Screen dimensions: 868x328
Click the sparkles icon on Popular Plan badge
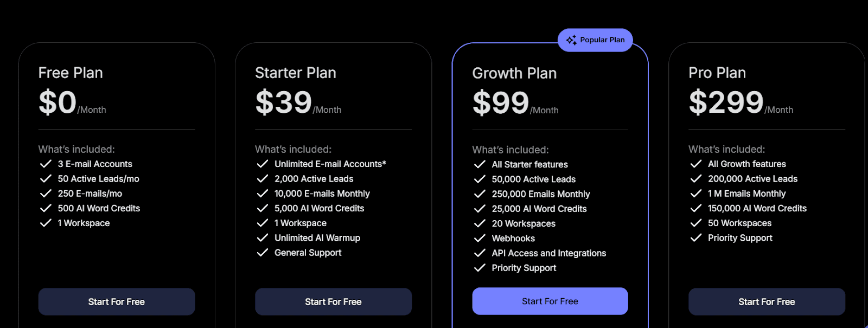pos(571,40)
